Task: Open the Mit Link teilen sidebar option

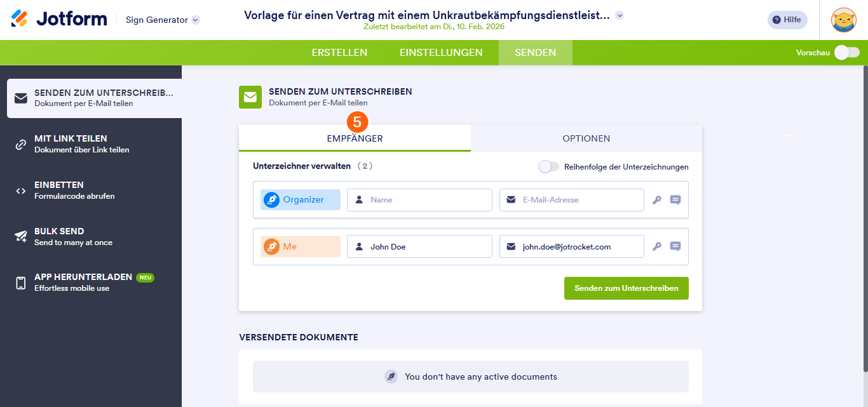Action: 21,144
